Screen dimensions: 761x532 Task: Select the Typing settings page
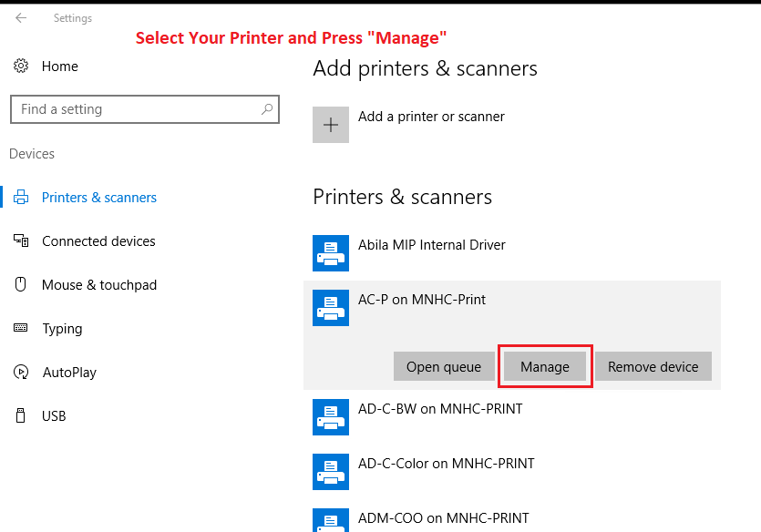pyautogui.click(x=62, y=329)
